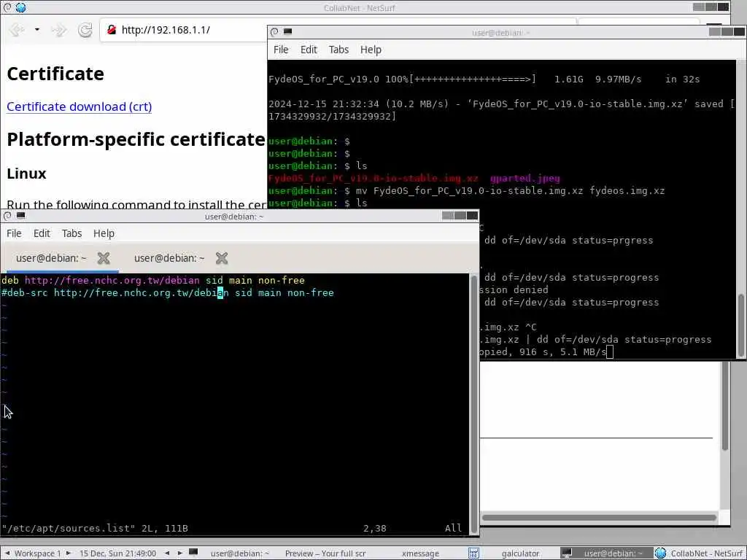
Task: Click the taskbar right arrow after the clock
Action: (179, 553)
